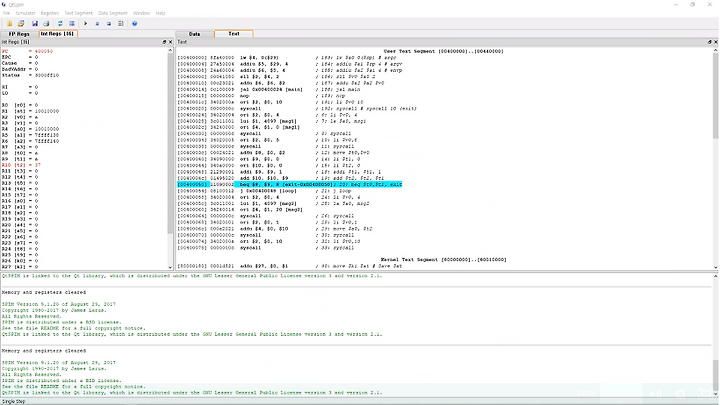The image size is (720, 405).
Task: Click the Kernel Text Segment heading
Action: (443, 259)
